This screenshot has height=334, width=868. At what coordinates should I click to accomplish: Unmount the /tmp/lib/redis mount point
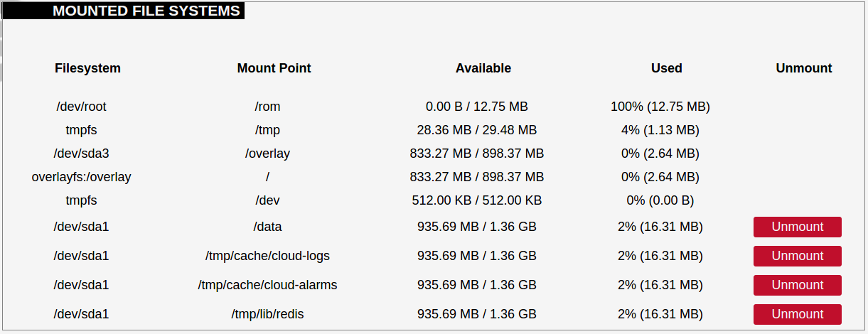[x=798, y=314]
